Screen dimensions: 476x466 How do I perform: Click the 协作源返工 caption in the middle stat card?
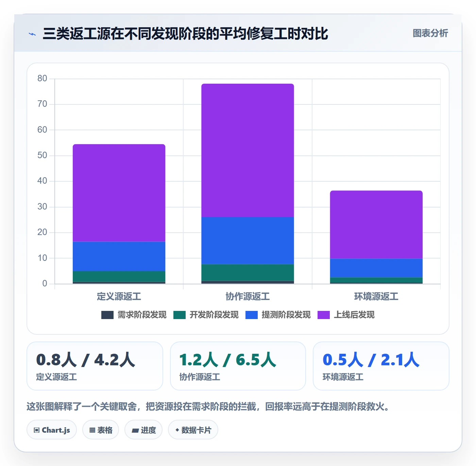[x=200, y=377]
